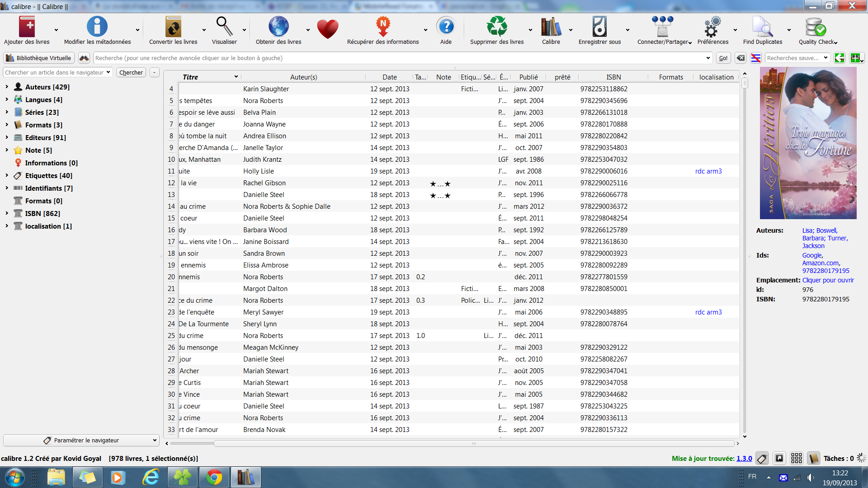Open Modifier les métadonnées tool
Screen dimensions: 868x488
click(x=97, y=27)
